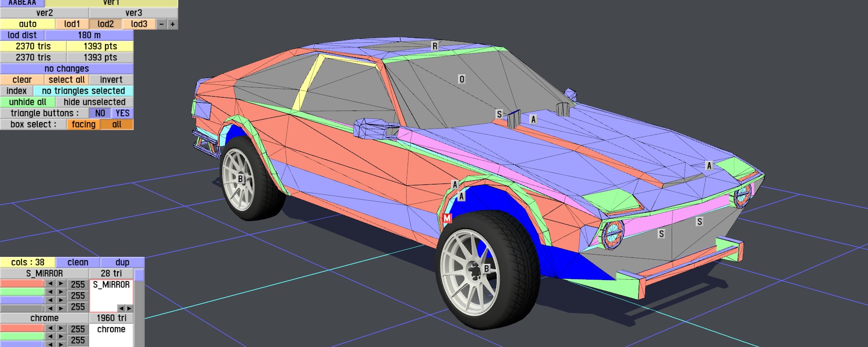Click unhide all button
868x347 pixels.
tap(28, 102)
